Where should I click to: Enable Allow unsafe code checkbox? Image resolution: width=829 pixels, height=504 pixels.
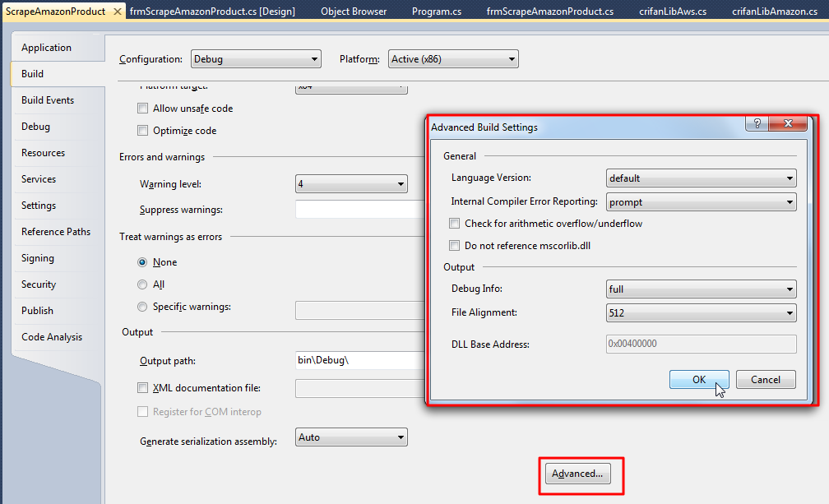[143, 109]
